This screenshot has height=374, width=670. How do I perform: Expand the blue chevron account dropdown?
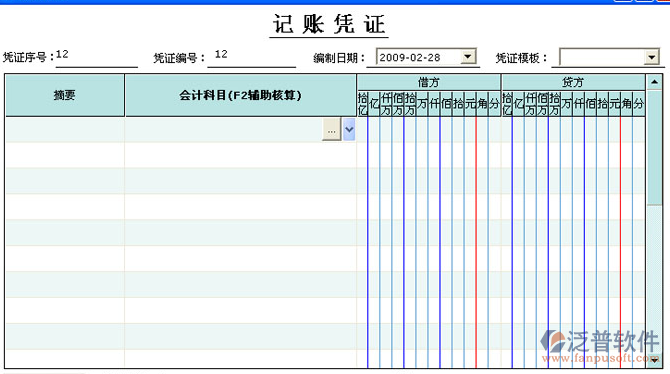[x=349, y=129]
